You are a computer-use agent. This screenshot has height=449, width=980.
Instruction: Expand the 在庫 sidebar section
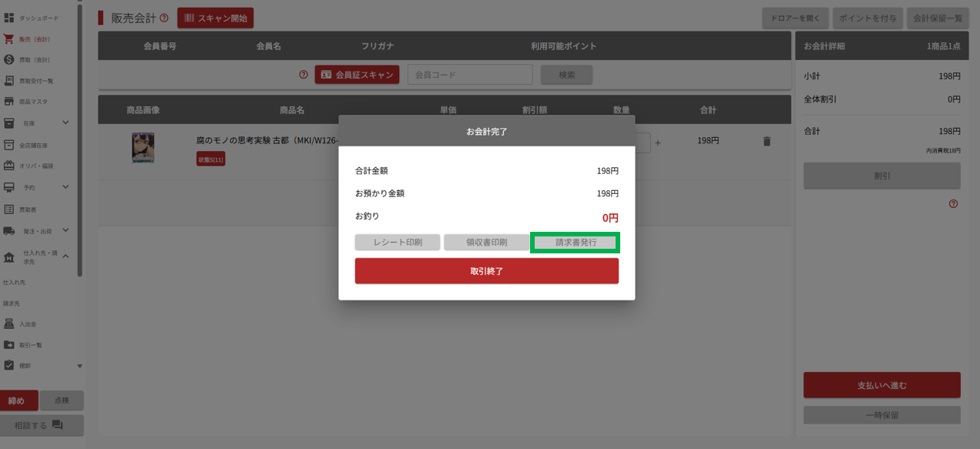click(65, 122)
